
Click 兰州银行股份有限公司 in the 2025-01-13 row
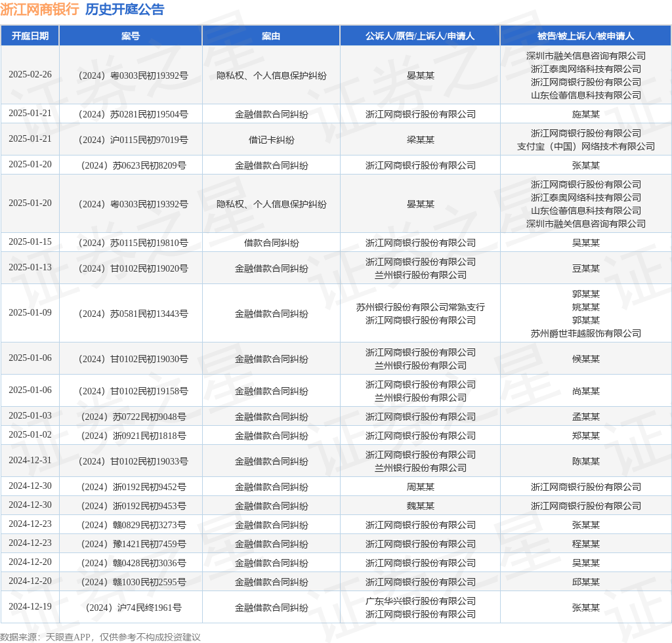click(x=421, y=275)
